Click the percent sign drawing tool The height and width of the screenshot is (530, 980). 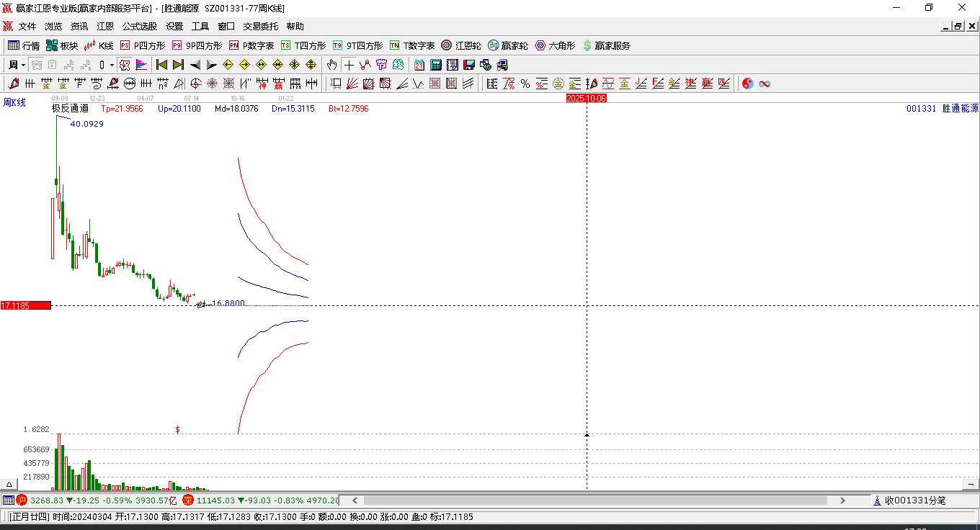[525, 84]
